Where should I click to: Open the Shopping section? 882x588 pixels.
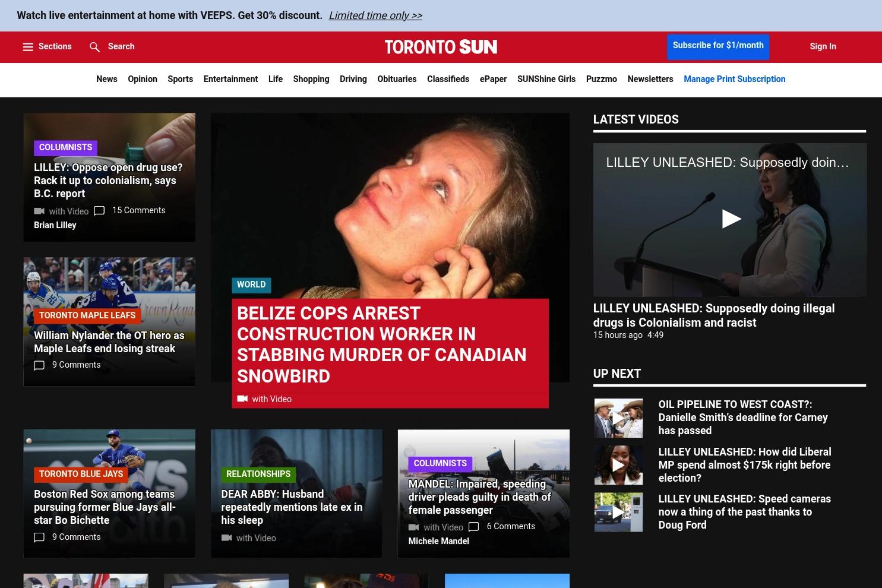coord(311,79)
